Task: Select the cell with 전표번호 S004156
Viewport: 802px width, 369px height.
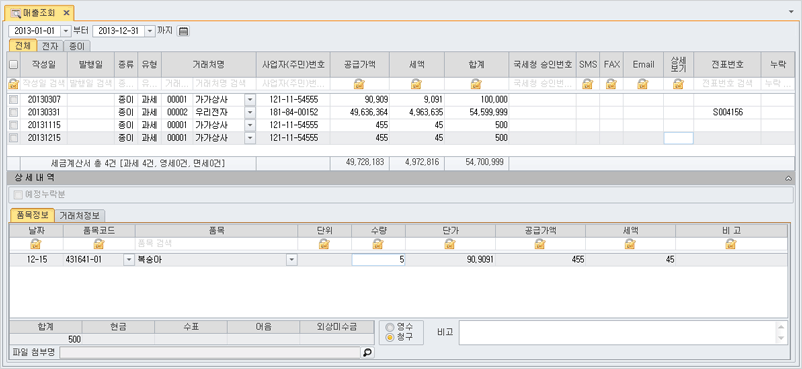Action: pos(727,112)
